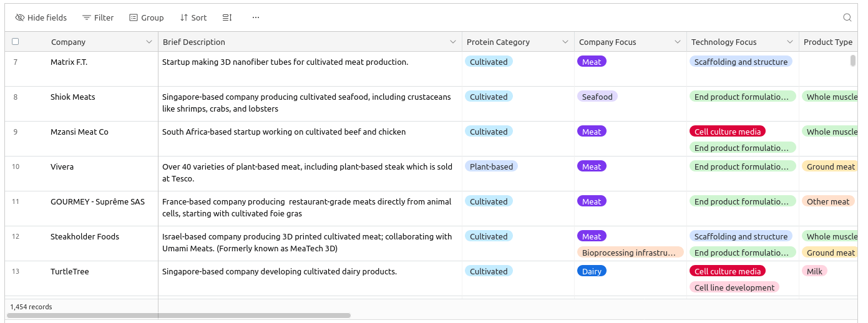Click End product formulation tag in Shiok Meats row

coord(743,97)
